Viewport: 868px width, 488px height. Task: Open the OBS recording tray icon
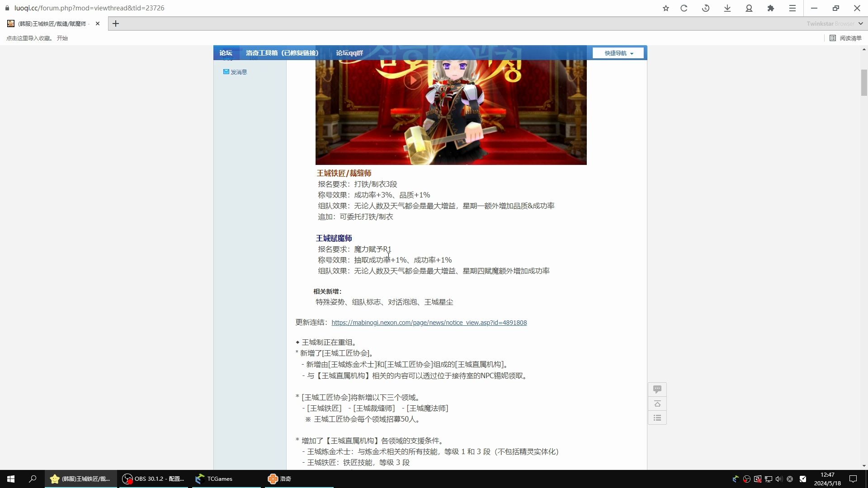coord(747,479)
